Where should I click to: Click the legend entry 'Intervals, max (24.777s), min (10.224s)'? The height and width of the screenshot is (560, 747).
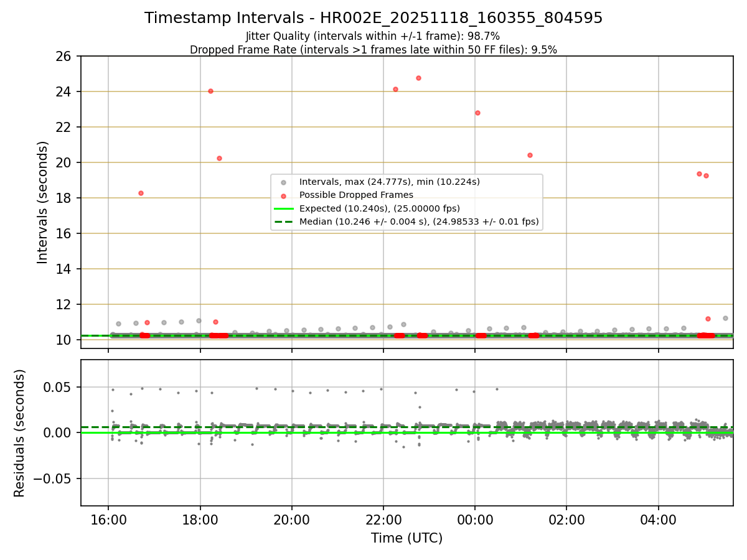390,182
